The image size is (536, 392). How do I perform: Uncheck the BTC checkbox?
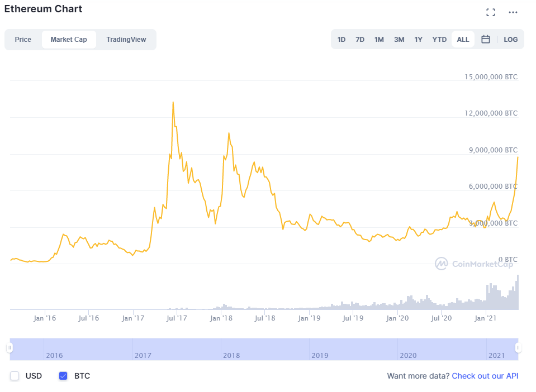coord(63,376)
